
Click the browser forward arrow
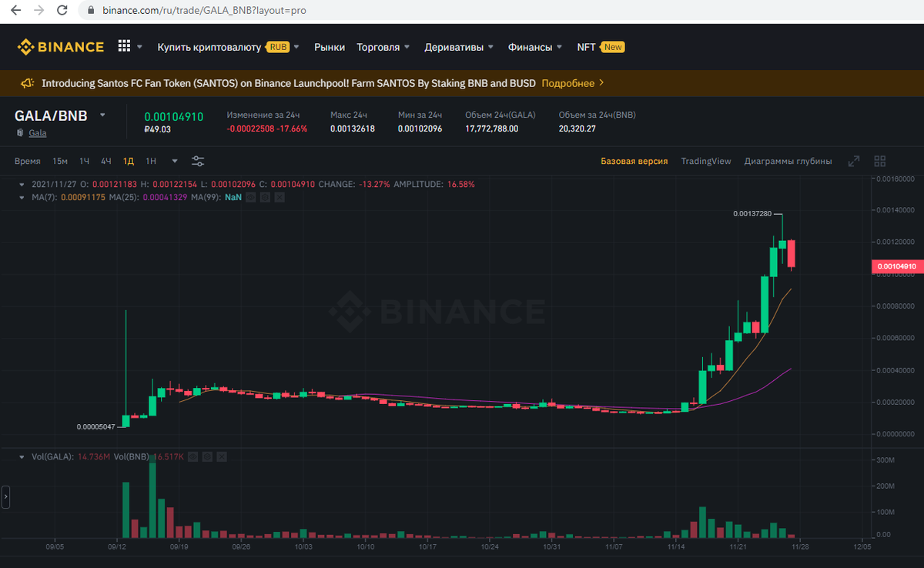pyautogui.click(x=39, y=11)
